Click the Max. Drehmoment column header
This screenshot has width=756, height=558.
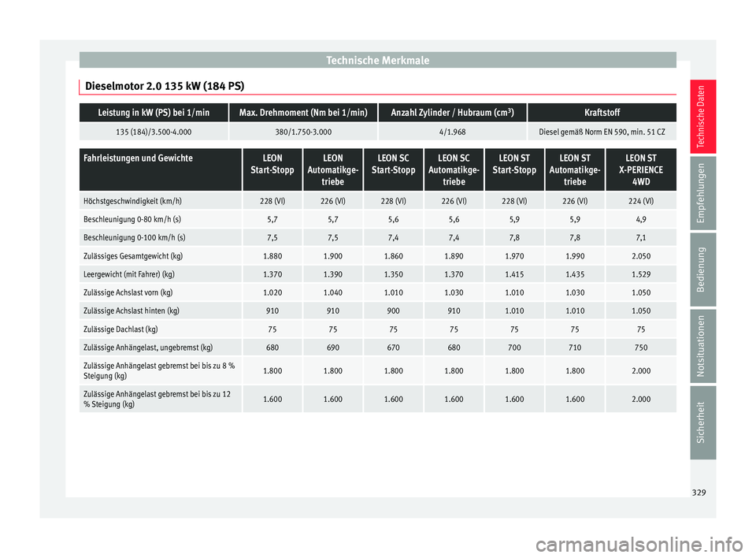[303, 113]
